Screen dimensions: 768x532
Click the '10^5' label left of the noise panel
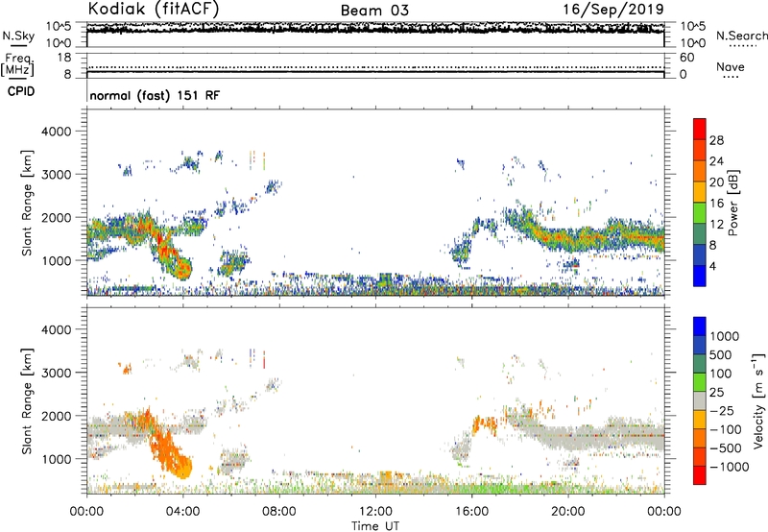coord(59,26)
